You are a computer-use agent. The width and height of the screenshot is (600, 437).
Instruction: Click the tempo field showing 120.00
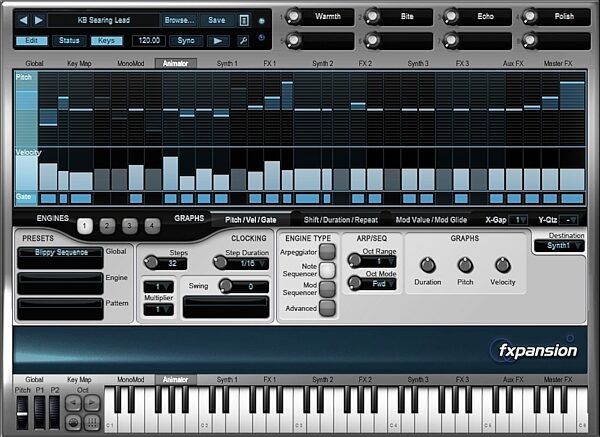pos(149,41)
